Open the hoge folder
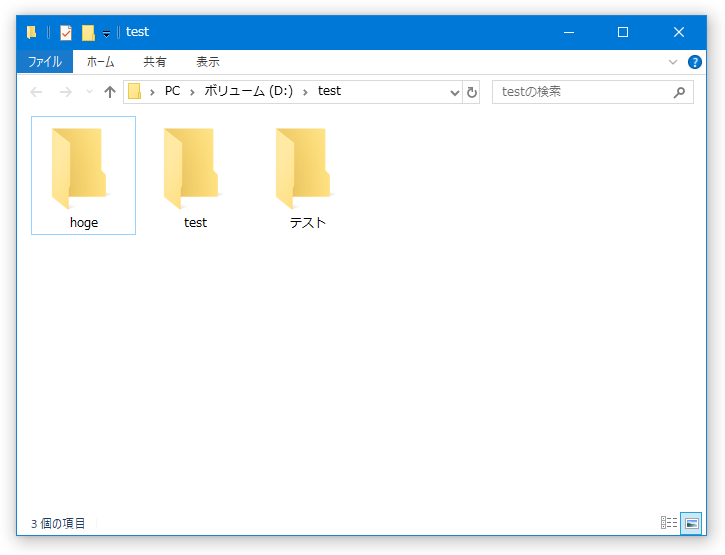 click(83, 175)
